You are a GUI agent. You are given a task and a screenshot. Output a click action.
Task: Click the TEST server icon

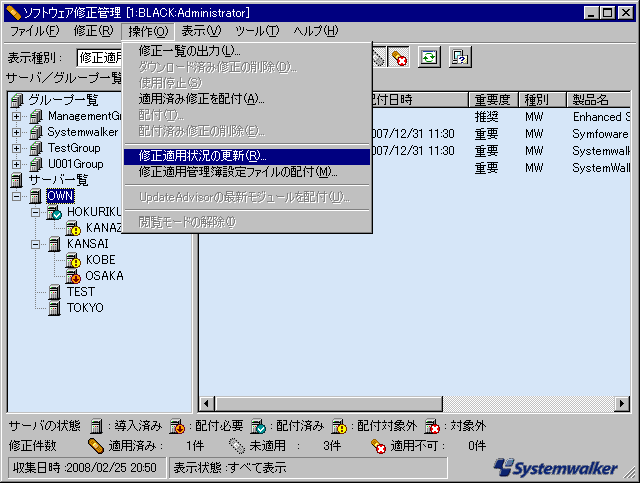[x=54, y=292]
